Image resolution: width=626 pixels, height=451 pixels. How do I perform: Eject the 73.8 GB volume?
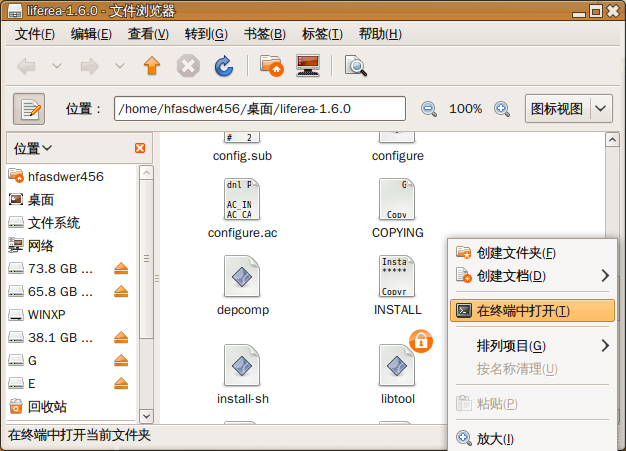point(121,269)
